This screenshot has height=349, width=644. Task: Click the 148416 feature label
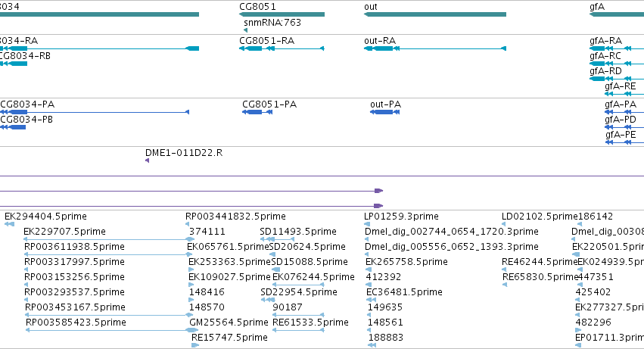(x=207, y=292)
